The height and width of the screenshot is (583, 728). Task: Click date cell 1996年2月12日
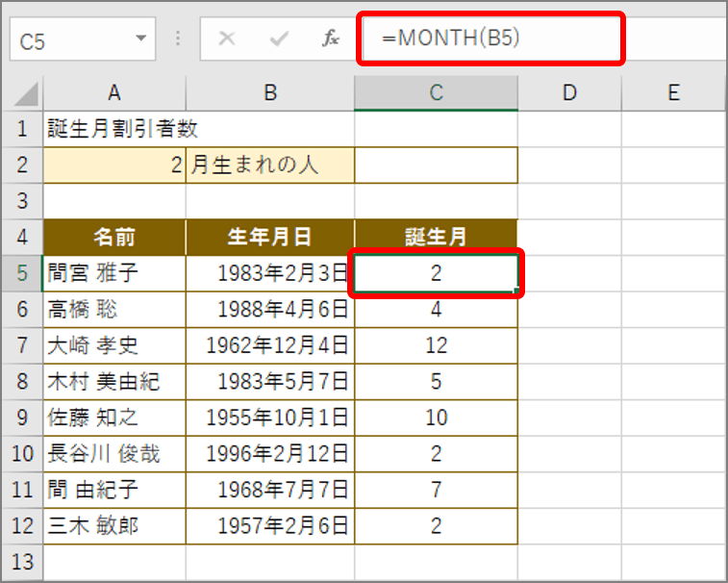click(270, 454)
